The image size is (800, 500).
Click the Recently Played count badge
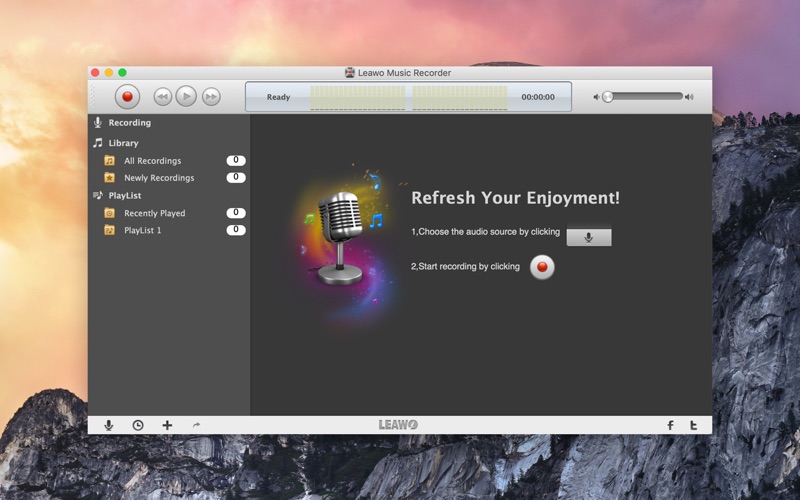pos(236,212)
